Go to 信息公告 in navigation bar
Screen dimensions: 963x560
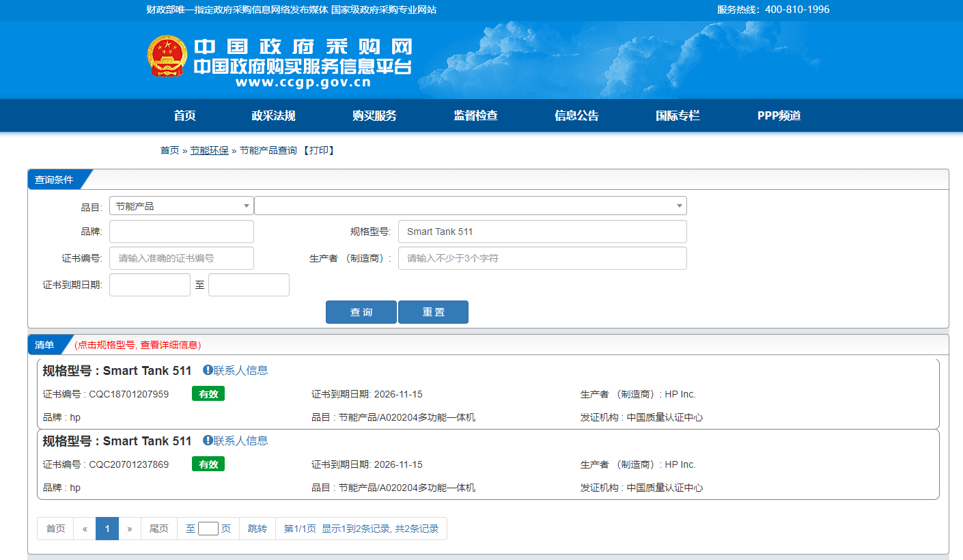click(x=576, y=116)
